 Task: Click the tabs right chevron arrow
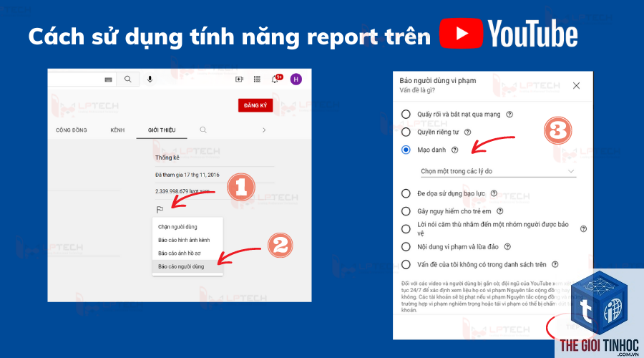263,130
